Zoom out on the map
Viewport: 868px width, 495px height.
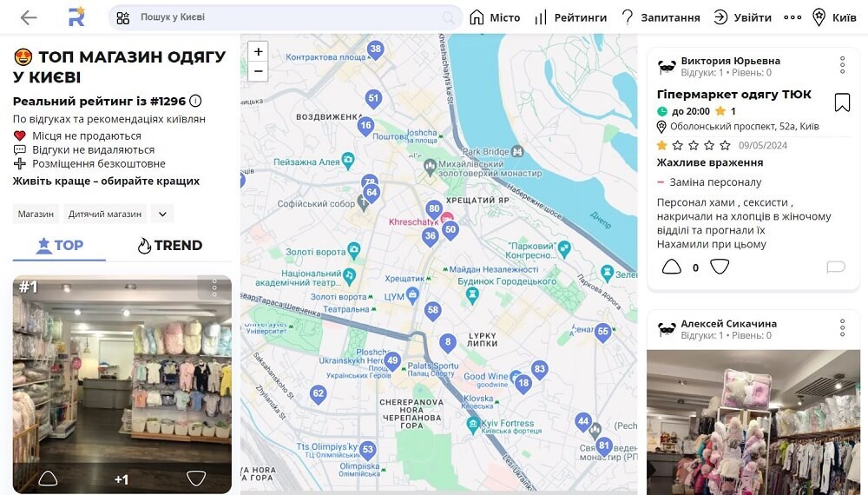coord(258,71)
